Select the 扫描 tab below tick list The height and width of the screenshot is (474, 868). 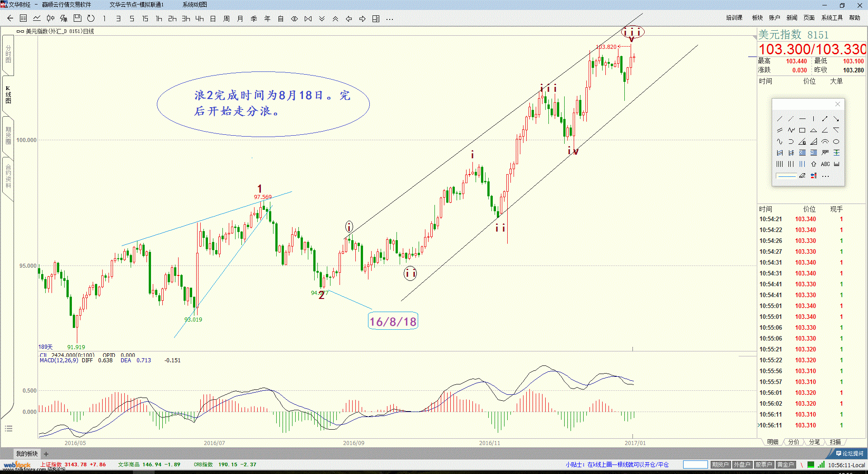(835, 442)
